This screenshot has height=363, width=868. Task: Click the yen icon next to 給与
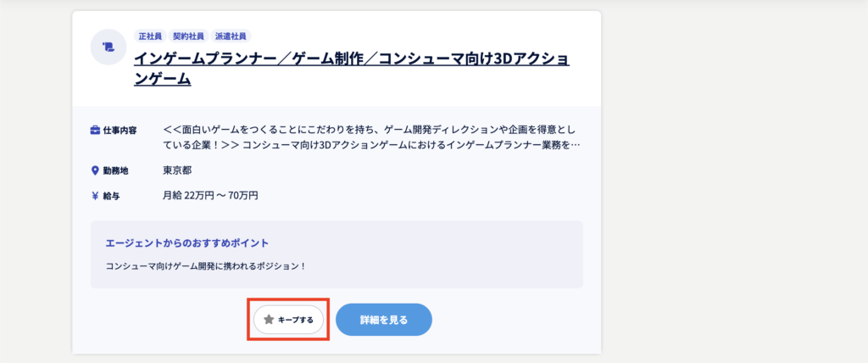pyautogui.click(x=95, y=196)
